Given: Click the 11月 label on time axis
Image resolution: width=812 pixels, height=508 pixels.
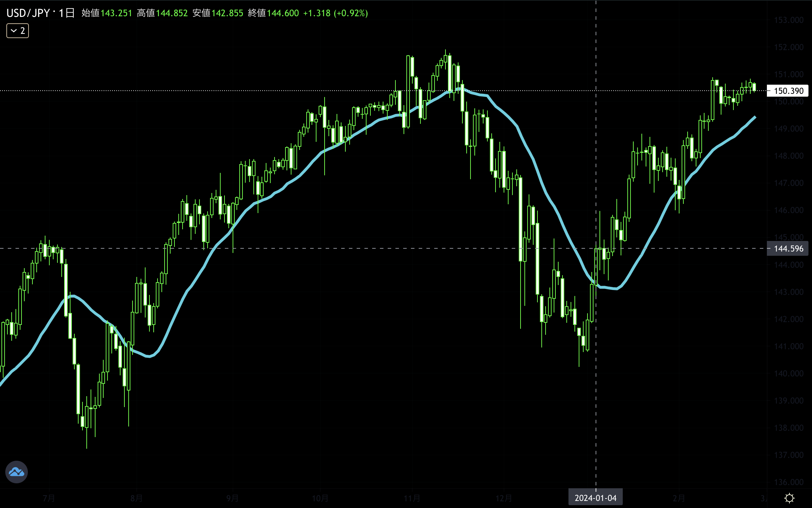Looking at the screenshot, I should pos(412,498).
